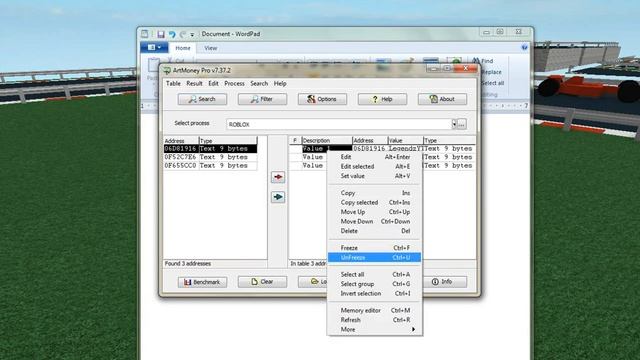Choose Select all in the context menu
Screen dimensions: 640x360
(374, 275)
